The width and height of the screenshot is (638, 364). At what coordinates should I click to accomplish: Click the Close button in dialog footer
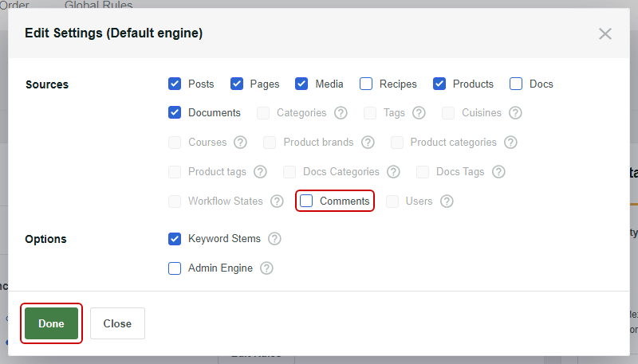click(117, 323)
